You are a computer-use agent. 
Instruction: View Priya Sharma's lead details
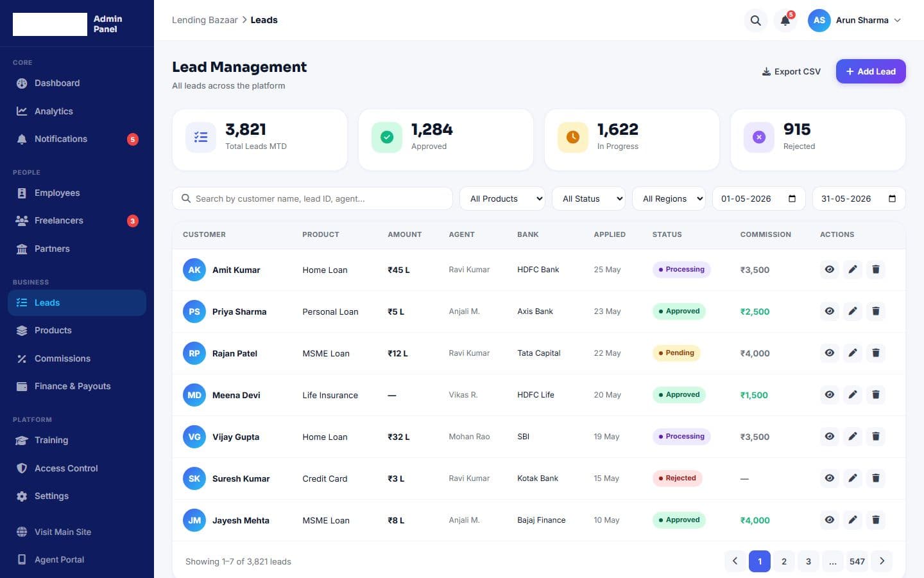830,311
